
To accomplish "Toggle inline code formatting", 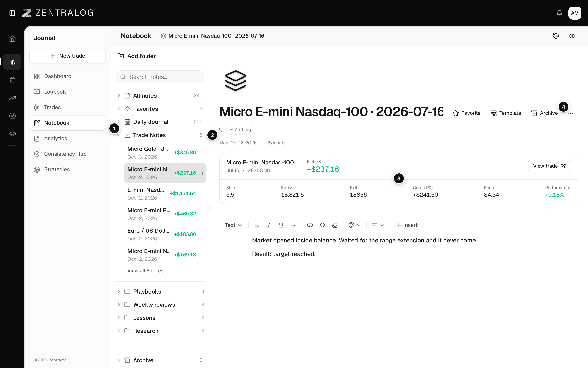I will pos(322,225).
